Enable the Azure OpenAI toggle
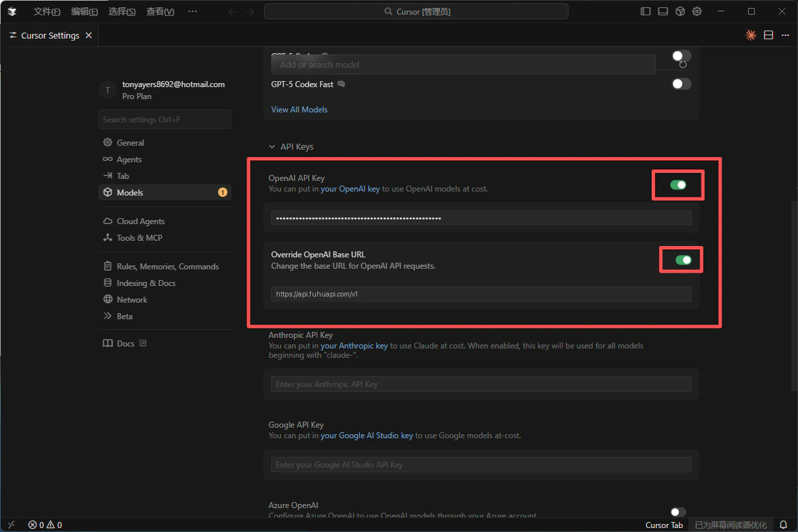 point(678,511)
